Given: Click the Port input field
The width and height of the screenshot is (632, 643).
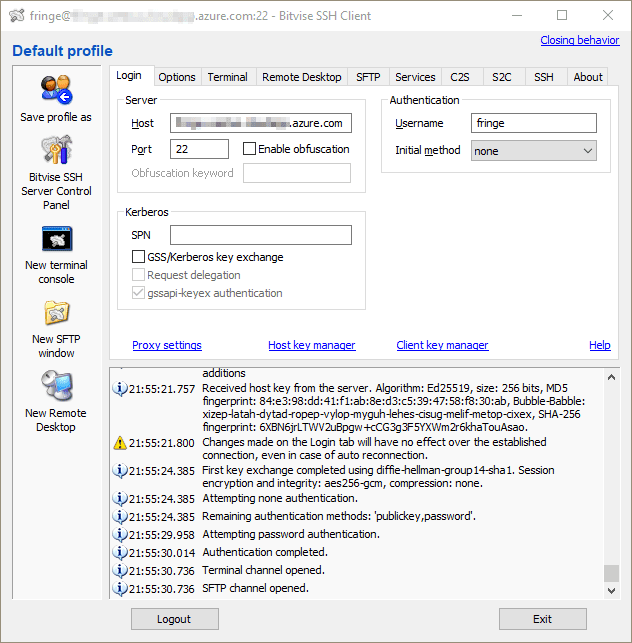Looking at the screenshot, I should [199, 148].
